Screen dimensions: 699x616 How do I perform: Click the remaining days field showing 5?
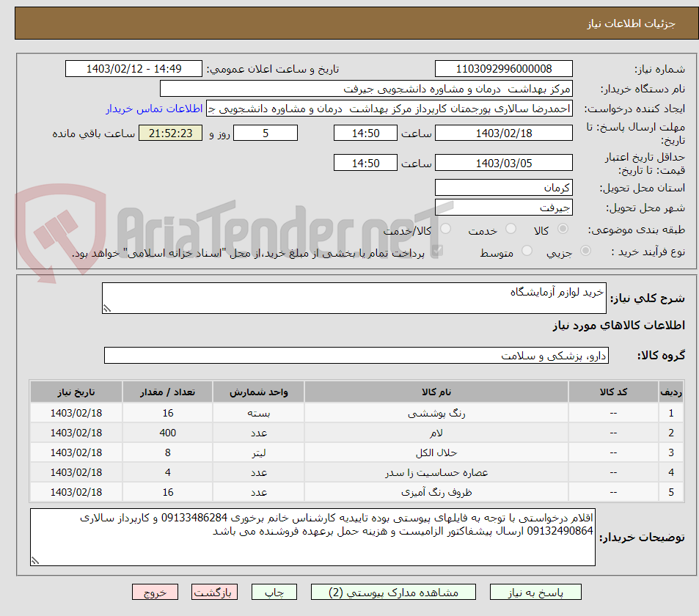pos(266,133)
